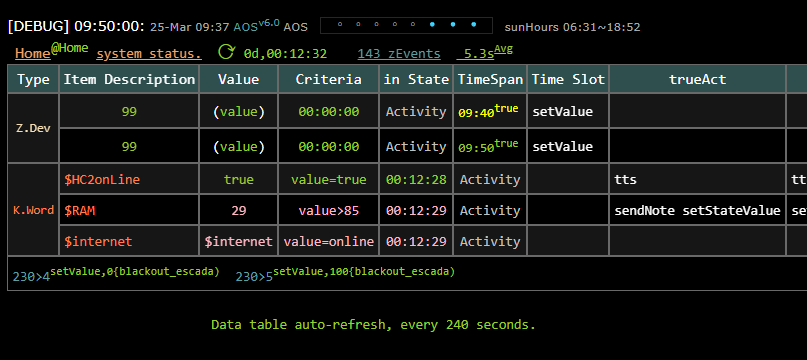The height and width of the screenshot is (360, 807).
Task: Click the uptime 0d,00:12:32 text
Action: coord(285,54)
